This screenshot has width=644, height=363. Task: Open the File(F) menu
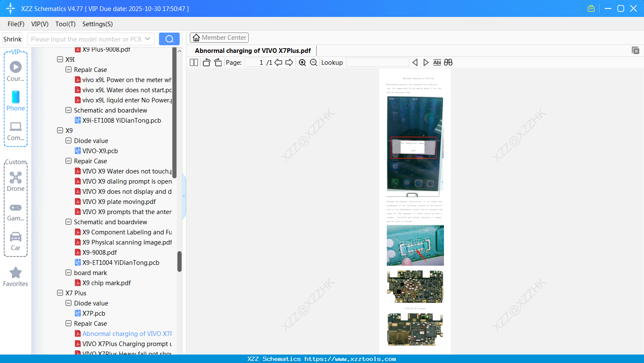click(16, 24)
